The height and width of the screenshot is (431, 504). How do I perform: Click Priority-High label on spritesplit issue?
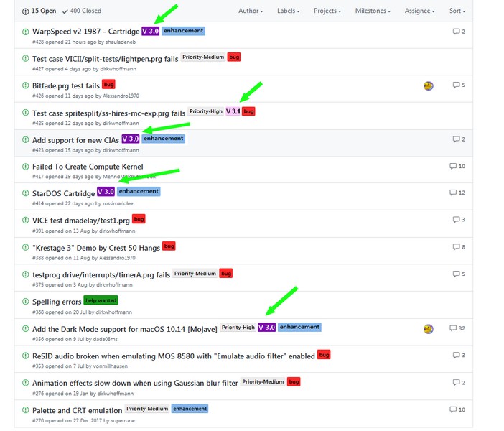coord(206,111)
